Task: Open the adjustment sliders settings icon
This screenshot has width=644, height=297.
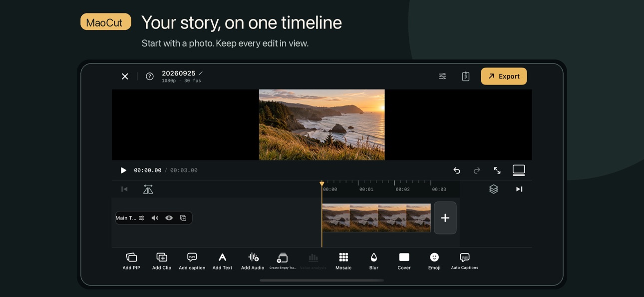Action: click(x=442, y=76)
